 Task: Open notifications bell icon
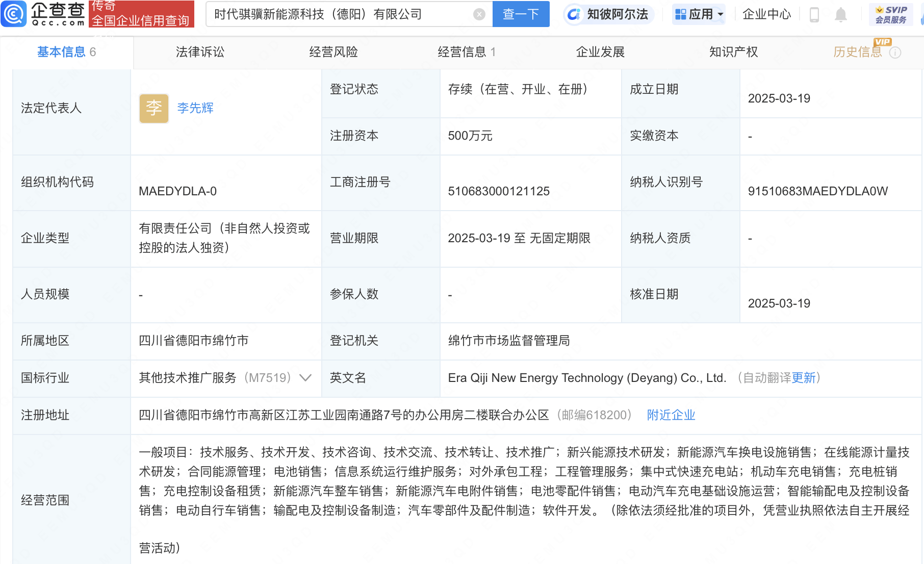(841, 15)
